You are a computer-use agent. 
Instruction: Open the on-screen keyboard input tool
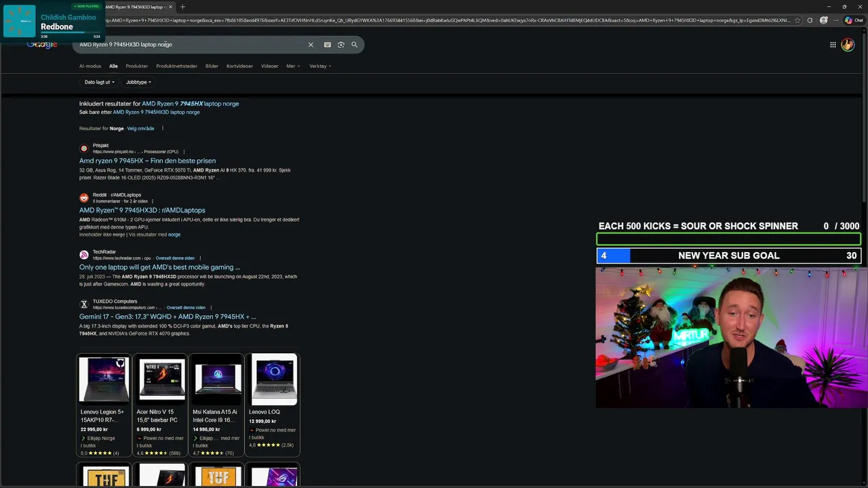click(x=328, y=45)
